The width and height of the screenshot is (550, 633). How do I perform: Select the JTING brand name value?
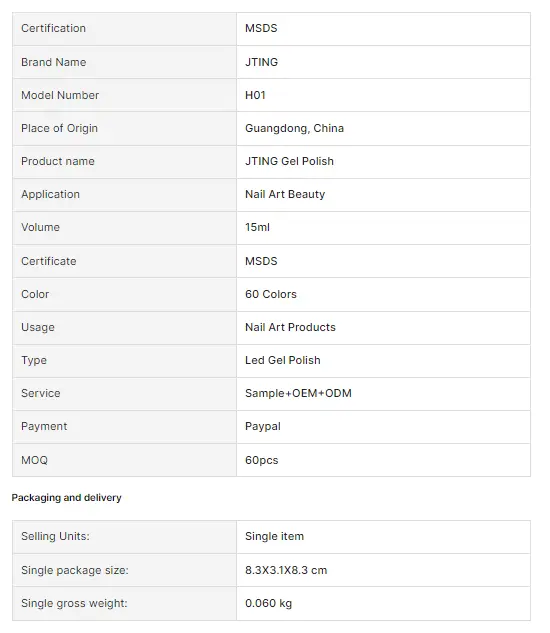coord(261,62)
